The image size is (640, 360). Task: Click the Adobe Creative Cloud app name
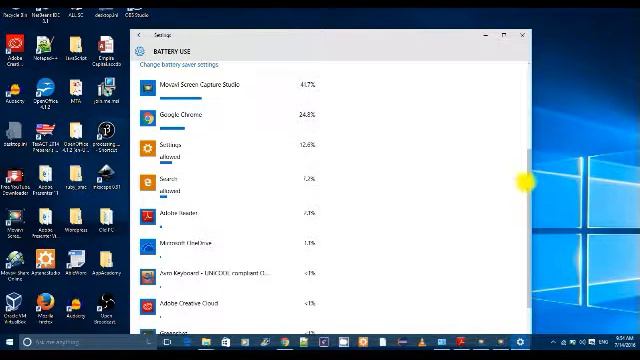click(189, 303)
